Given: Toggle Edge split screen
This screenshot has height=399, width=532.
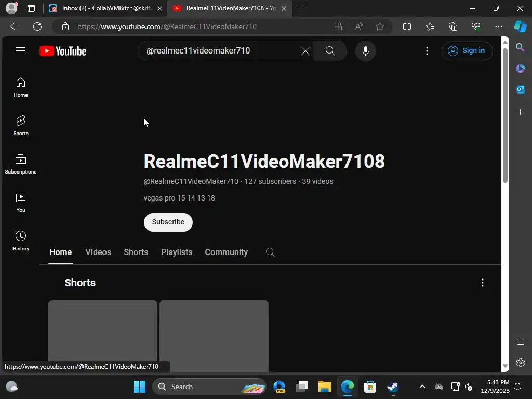Looking at the screenshot, I should coord(407,26).
